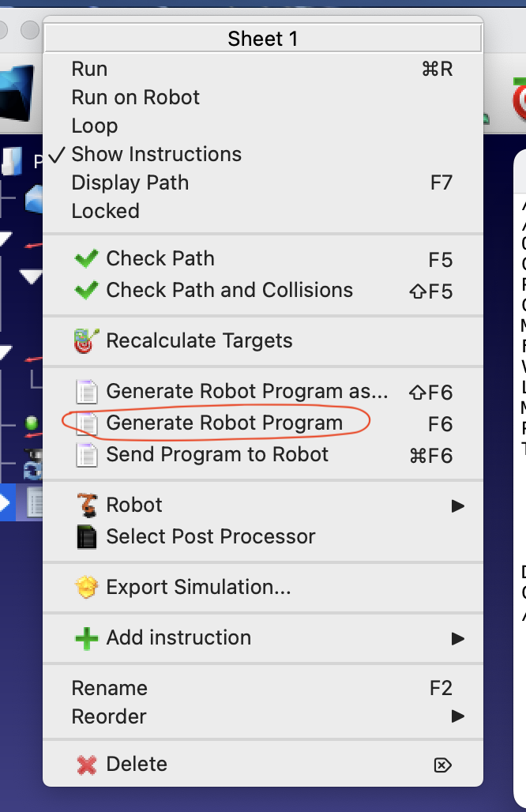Toggle Show Instructions off
The height and width of the screenshot is (812, 526).
coord(156,154)
